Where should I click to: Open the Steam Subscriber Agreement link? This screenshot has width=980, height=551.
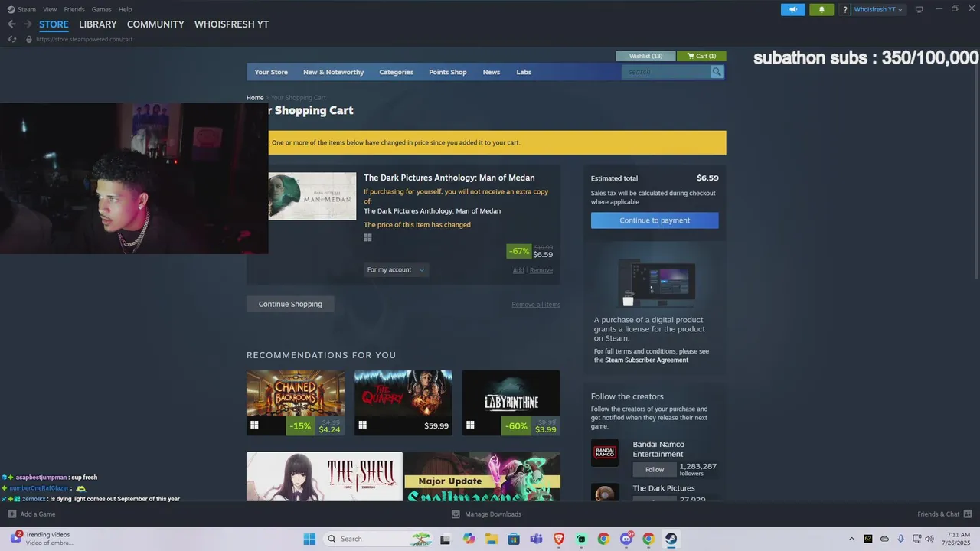(646, 360)
